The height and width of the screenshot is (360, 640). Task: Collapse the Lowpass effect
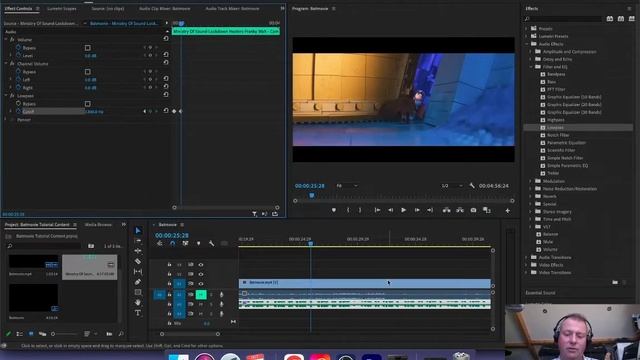click(x=6, y=96)
